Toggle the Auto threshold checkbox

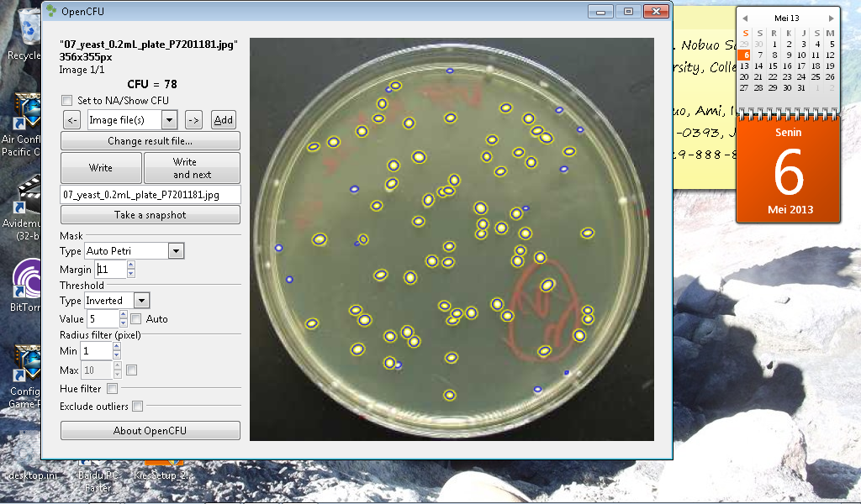136,319
